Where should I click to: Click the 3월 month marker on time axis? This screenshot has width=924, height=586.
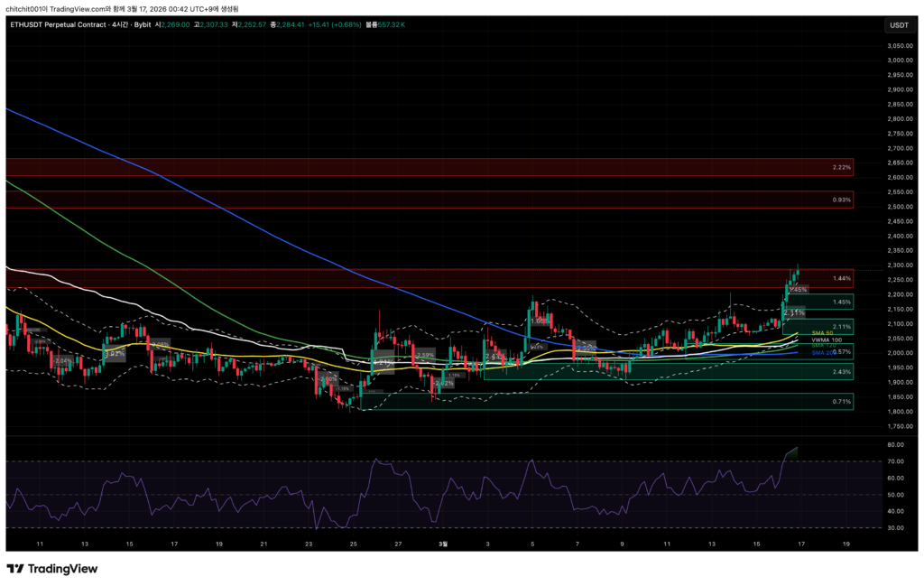(442, 544)
